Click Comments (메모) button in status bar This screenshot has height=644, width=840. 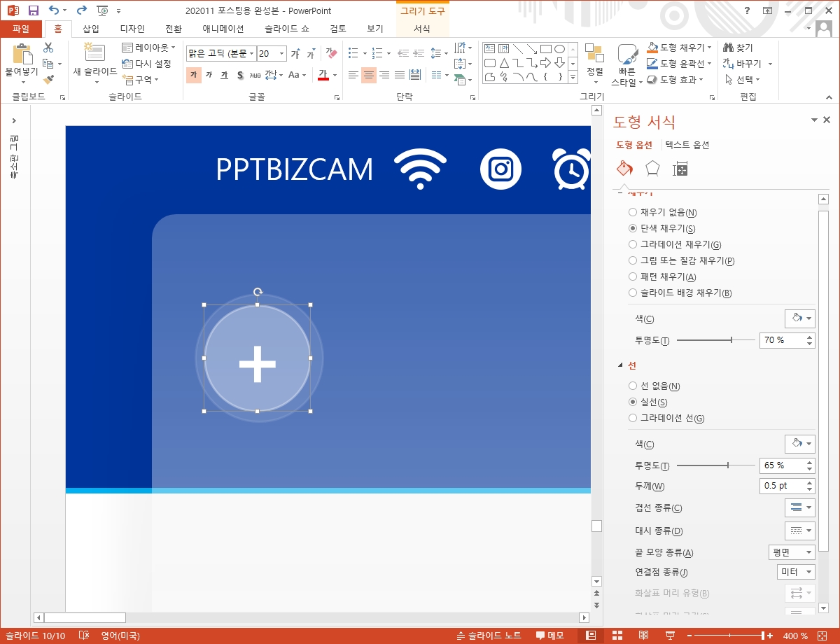[x=550, y=636]
